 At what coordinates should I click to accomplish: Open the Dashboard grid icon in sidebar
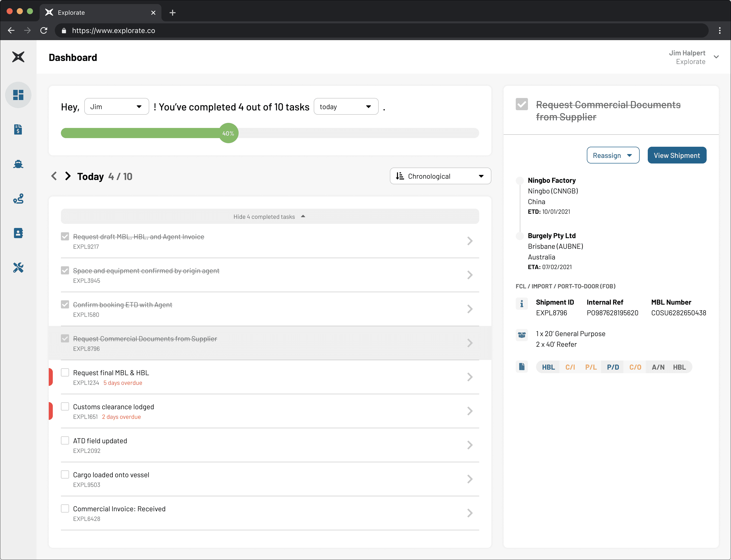point(18,95)
